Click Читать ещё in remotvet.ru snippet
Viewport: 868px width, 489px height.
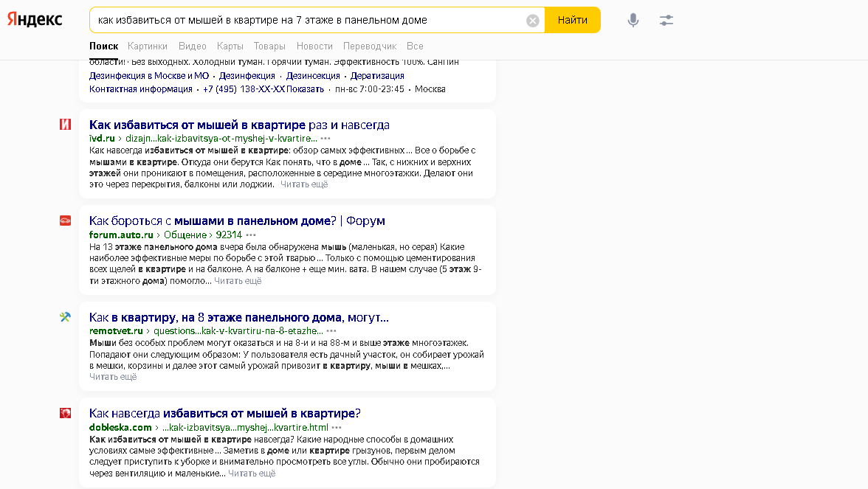point(113,377)
